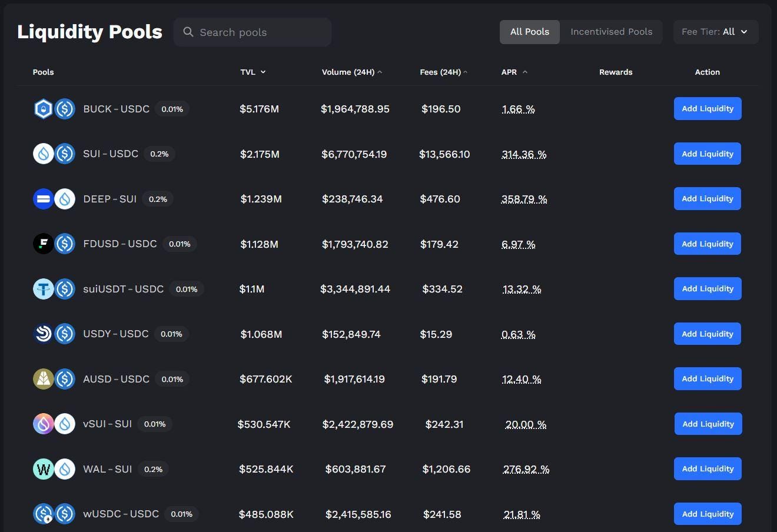
Task: Click the Rewards column header
Action: pos(616,72)
